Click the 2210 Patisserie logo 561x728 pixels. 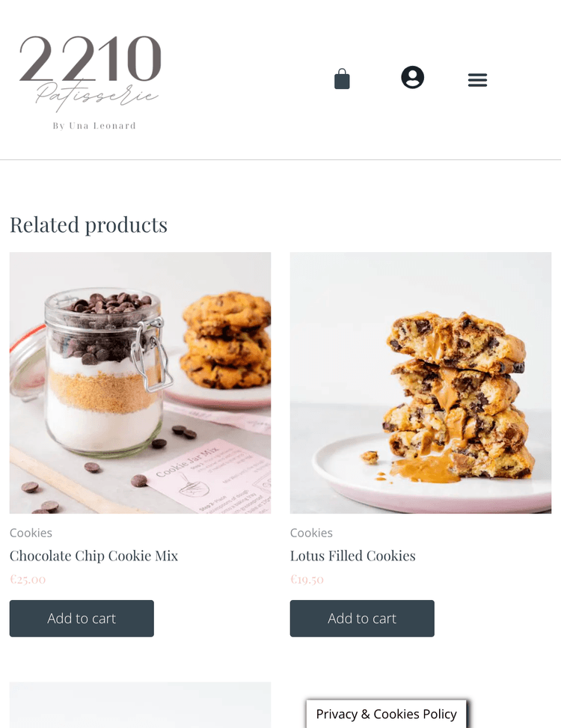91,82
